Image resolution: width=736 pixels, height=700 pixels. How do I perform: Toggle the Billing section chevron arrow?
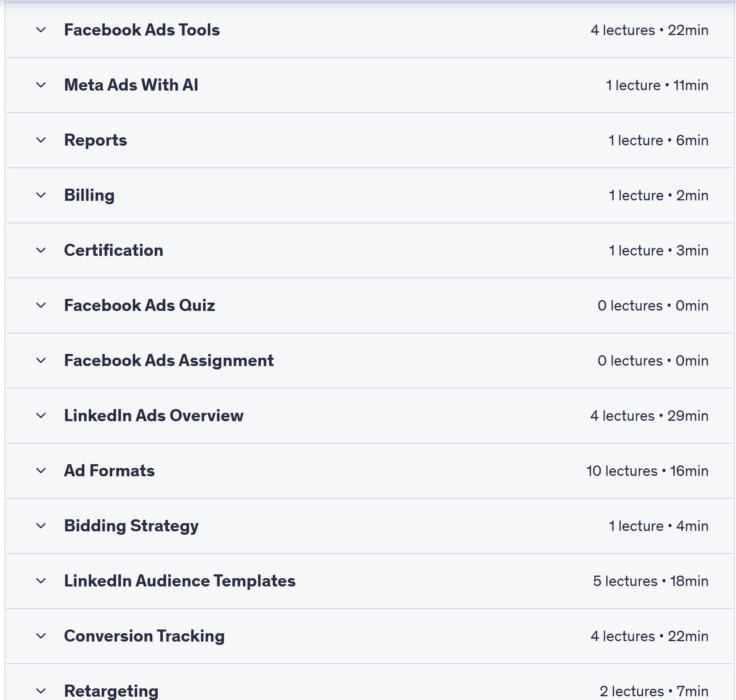(41, 195)
